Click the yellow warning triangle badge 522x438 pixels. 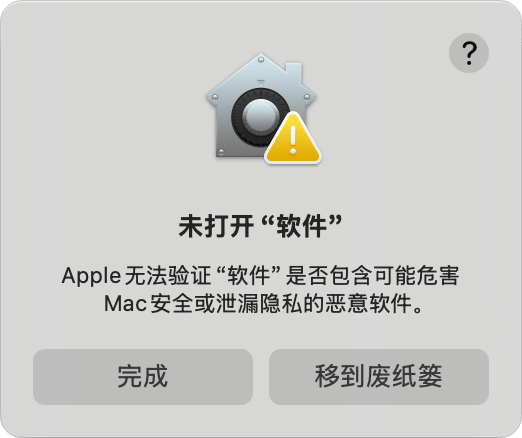click(293, 138)
